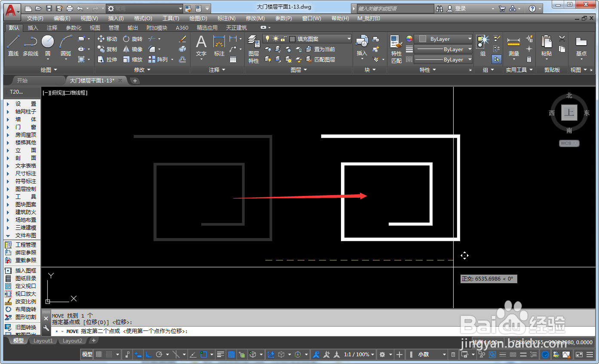This screenshot has width=599, height=364.
Task: Click the 标注 (Dimension) tool
Action: pos(219,46)
